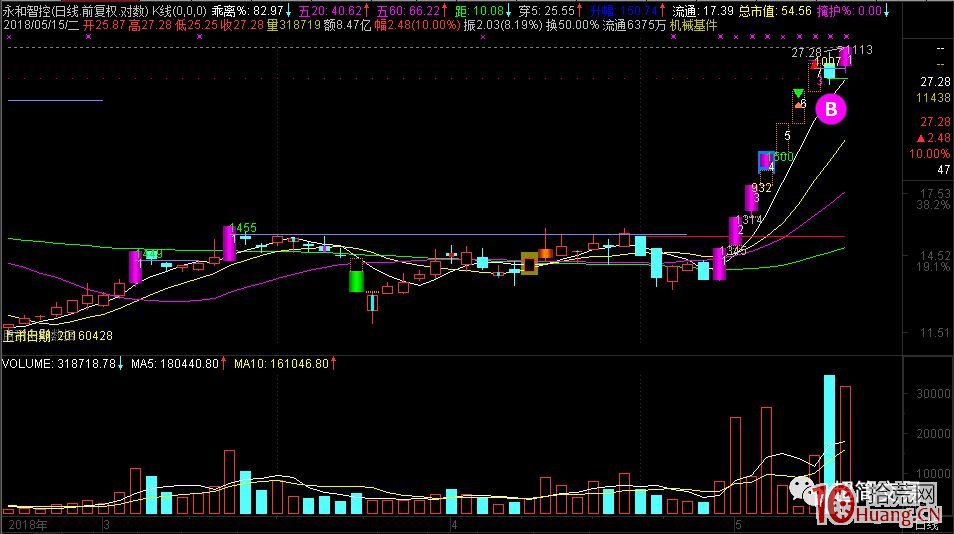954x534 pixels.
Task: Click month 4 on the time axis
Action: coord(453,524)
